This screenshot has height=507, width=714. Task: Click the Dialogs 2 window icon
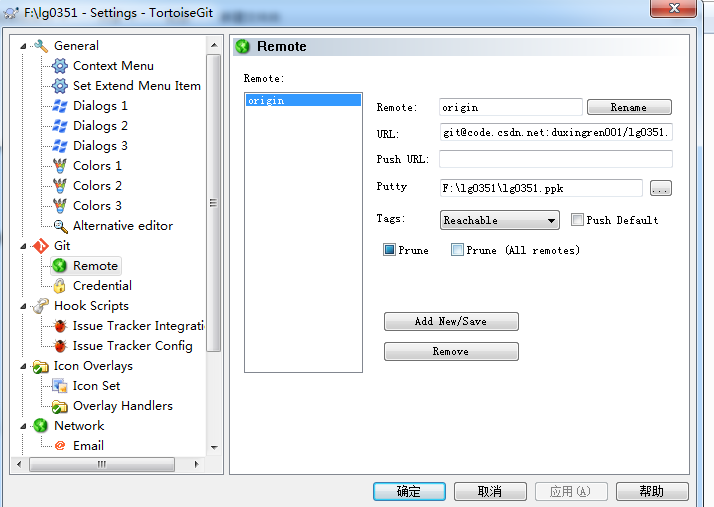(60, 126)
